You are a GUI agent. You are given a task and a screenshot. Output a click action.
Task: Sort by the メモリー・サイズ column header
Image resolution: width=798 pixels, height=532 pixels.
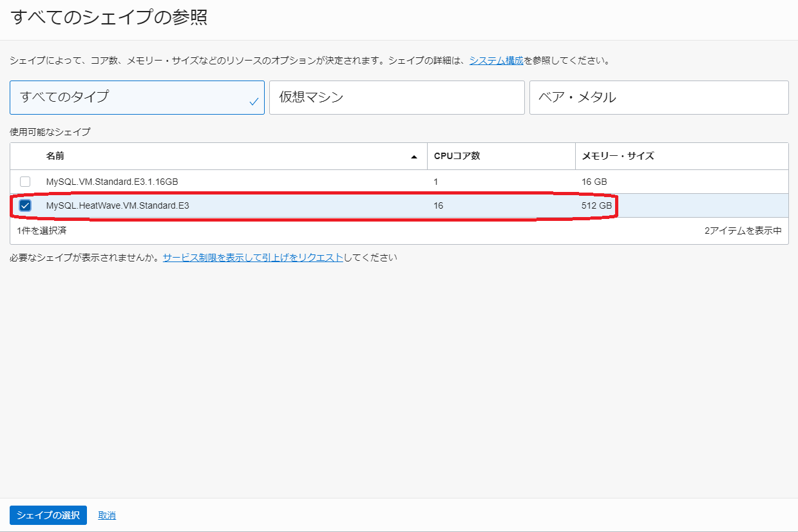click(618, 156)
